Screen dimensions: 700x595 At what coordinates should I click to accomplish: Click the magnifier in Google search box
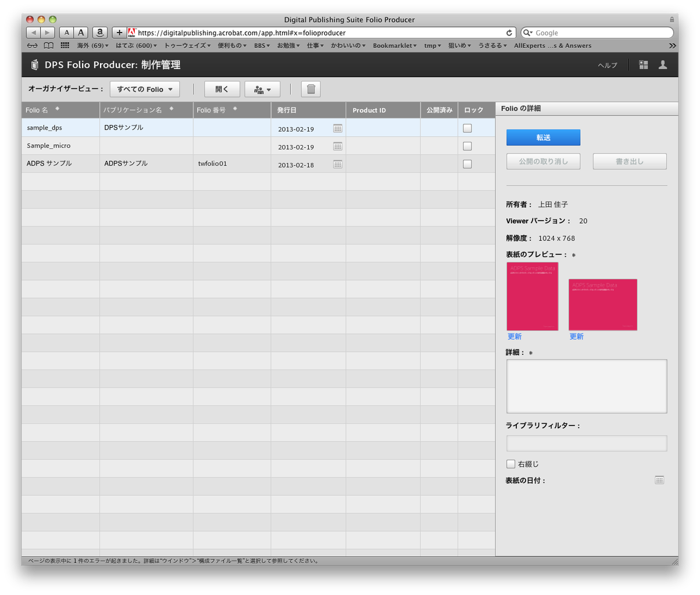pos(528,33)
